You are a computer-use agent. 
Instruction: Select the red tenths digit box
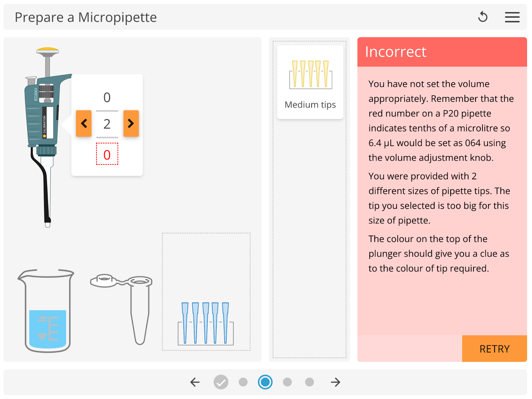tap(107, 154)
